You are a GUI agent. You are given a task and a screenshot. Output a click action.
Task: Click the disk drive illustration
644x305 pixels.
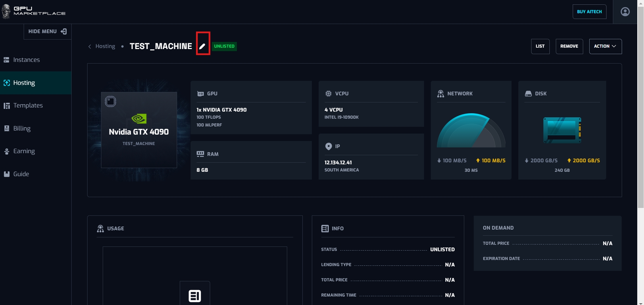coord(562,130)
